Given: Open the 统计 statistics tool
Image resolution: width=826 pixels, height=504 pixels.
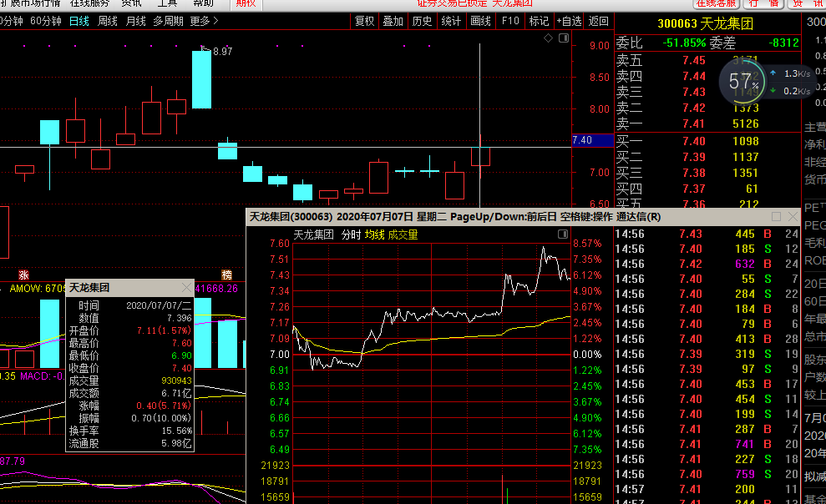Looking at the screenshot, I should (451, 21).
